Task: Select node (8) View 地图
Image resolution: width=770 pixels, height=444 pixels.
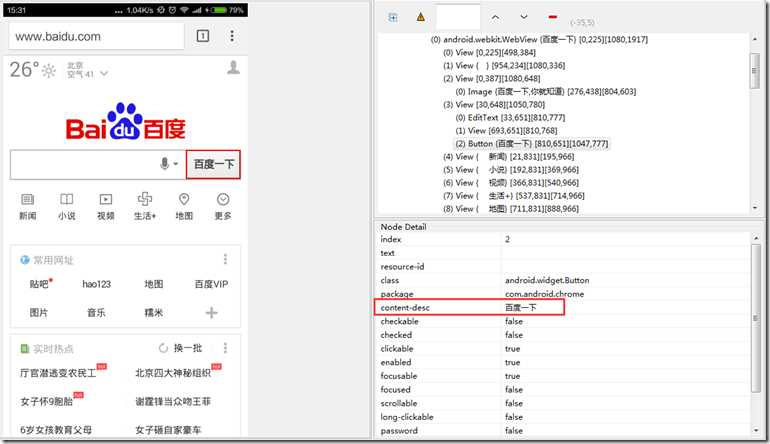Action: coord(511,209)
